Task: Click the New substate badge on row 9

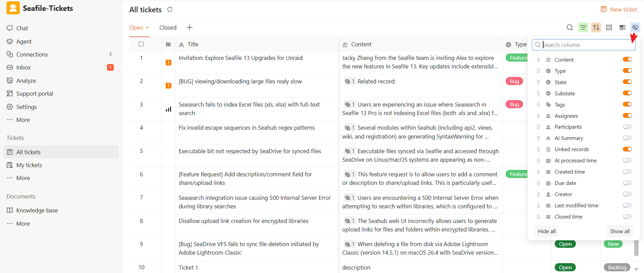Action: point(613,244)
